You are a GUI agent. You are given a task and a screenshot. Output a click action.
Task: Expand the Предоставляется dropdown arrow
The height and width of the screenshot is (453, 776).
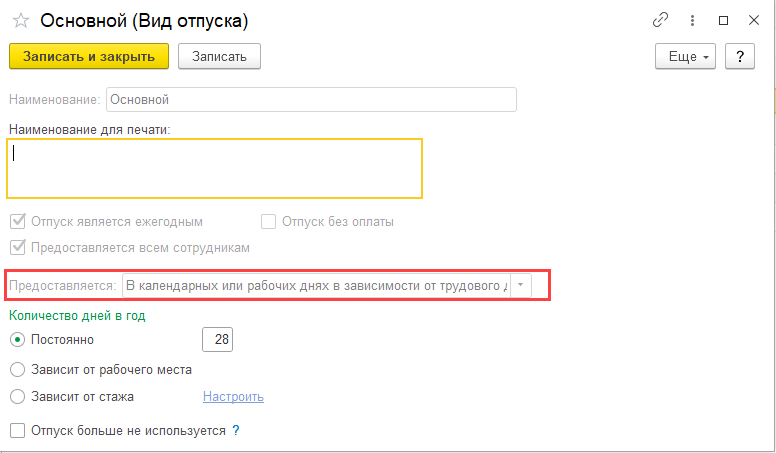tap(520, 286)
